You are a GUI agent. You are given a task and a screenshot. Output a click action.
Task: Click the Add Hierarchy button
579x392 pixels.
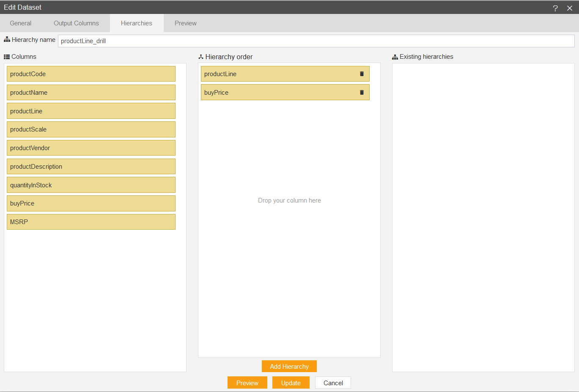coord(289,366)
